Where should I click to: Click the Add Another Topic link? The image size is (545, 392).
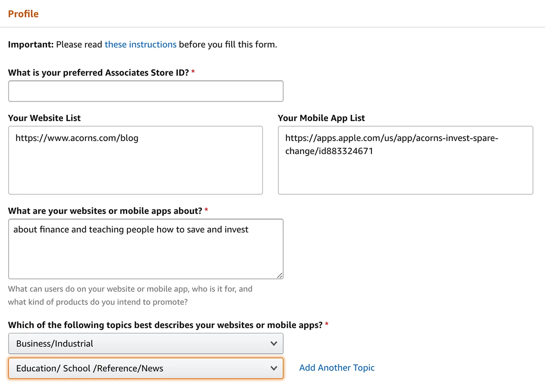point(337,368)
